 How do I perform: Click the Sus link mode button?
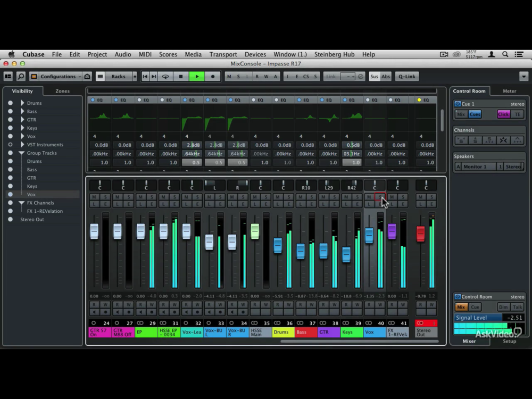tap(374, 76)
